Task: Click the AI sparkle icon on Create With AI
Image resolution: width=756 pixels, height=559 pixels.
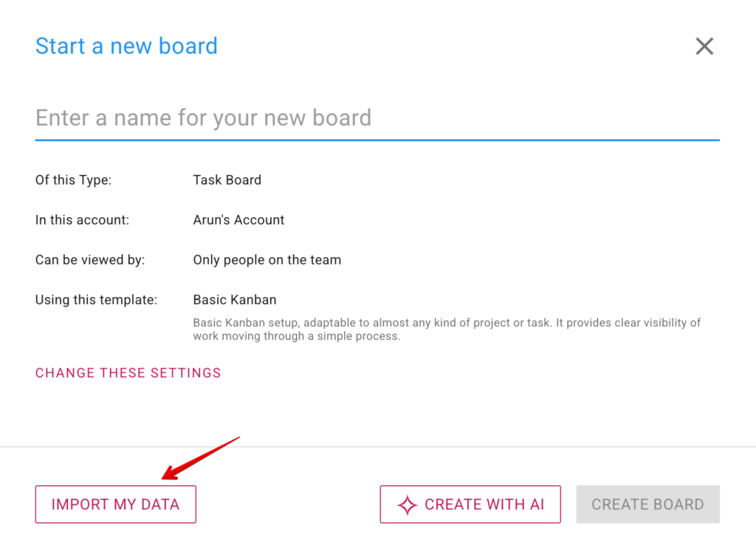Action: click(408, 504)
